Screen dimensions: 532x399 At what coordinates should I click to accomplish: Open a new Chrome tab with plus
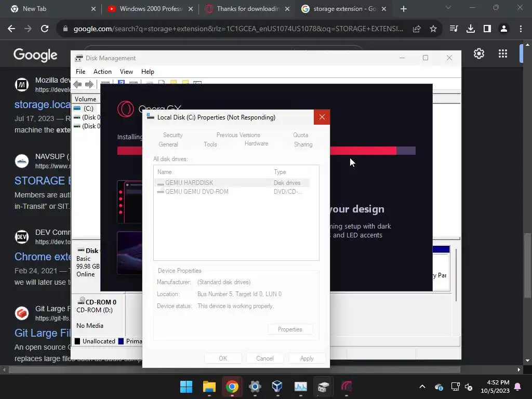click(403, 9)
